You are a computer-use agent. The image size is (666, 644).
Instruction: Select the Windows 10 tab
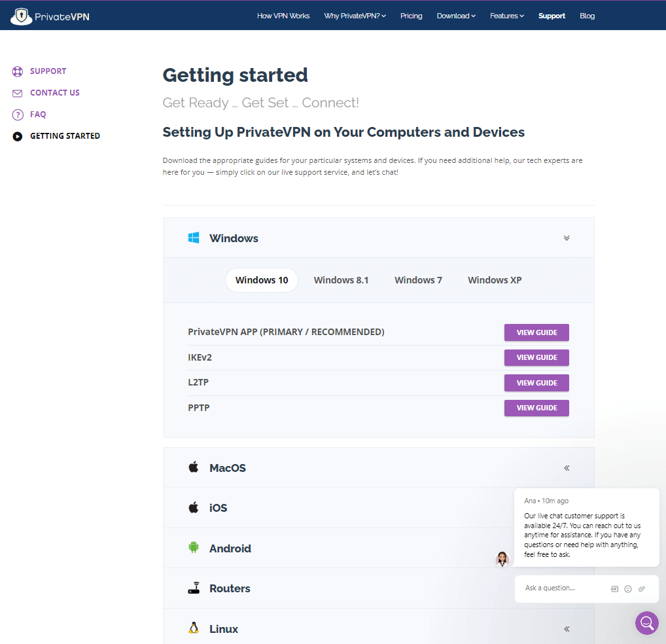[262, 280]
